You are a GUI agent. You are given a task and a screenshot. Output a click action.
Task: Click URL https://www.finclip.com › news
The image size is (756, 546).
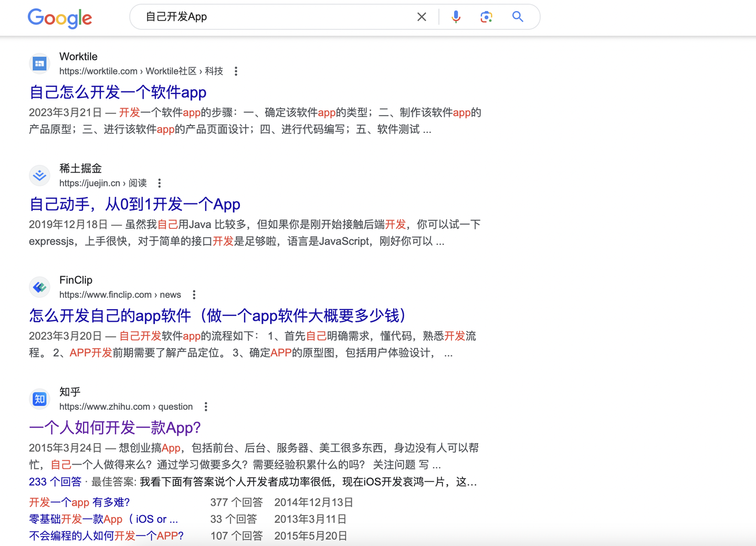pyautogui.click(x=120, y=295)
